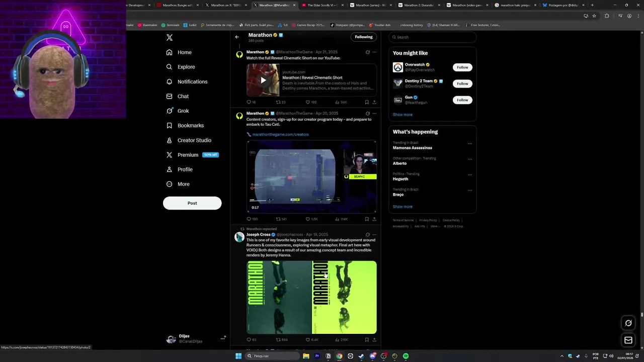The image size is (644, 362).
Task: Bookmark this page with star icon
Action: coord(594,16)
